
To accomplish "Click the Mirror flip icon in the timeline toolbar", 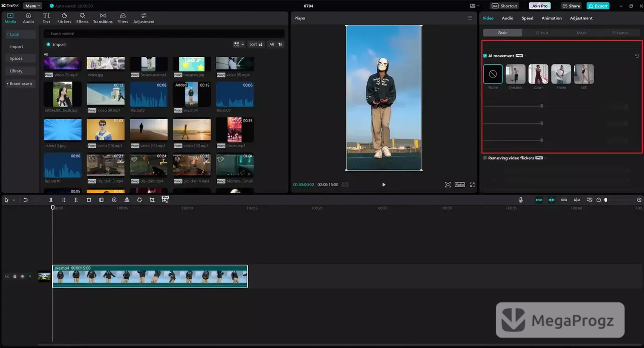I will (x=127, y=200).
